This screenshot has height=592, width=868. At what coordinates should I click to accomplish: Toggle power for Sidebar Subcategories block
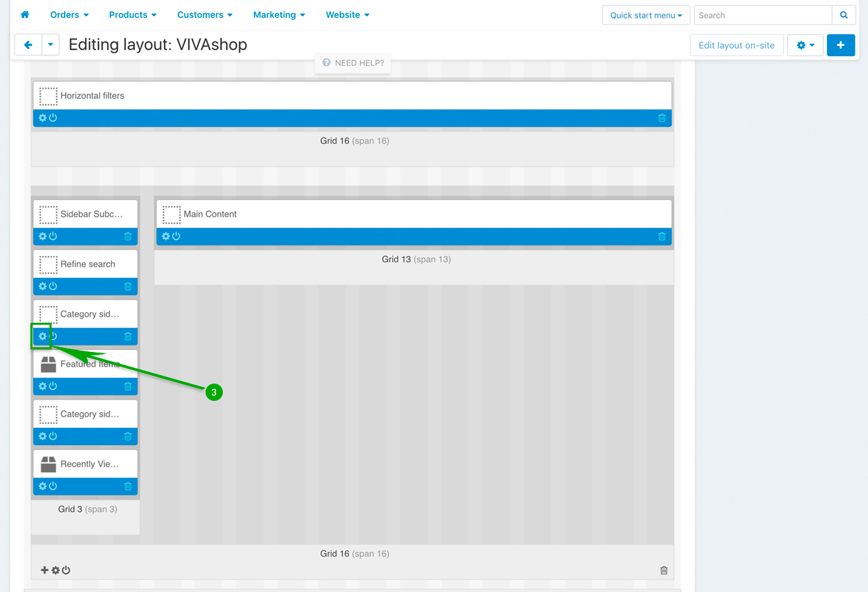coord(53,236)
